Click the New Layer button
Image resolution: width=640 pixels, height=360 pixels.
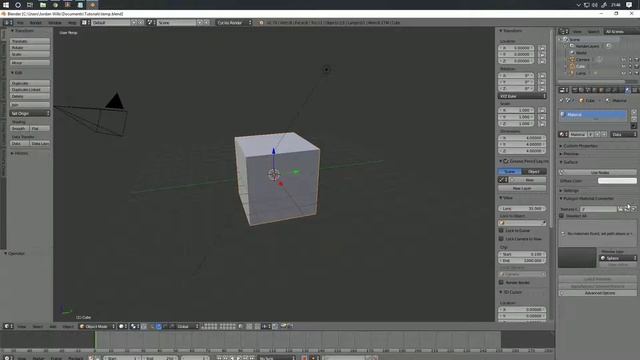point(522,189)
